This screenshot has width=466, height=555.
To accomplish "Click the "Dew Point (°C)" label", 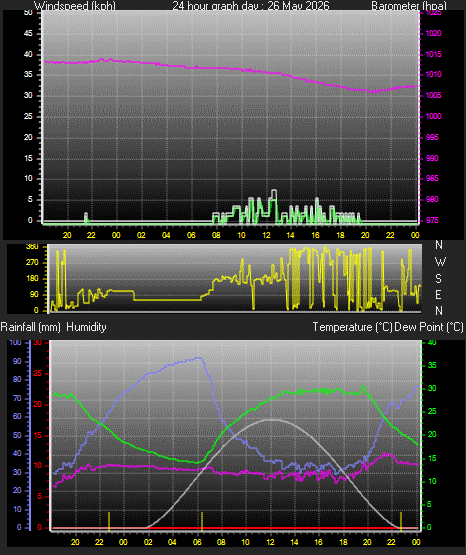I will (429, 327).
